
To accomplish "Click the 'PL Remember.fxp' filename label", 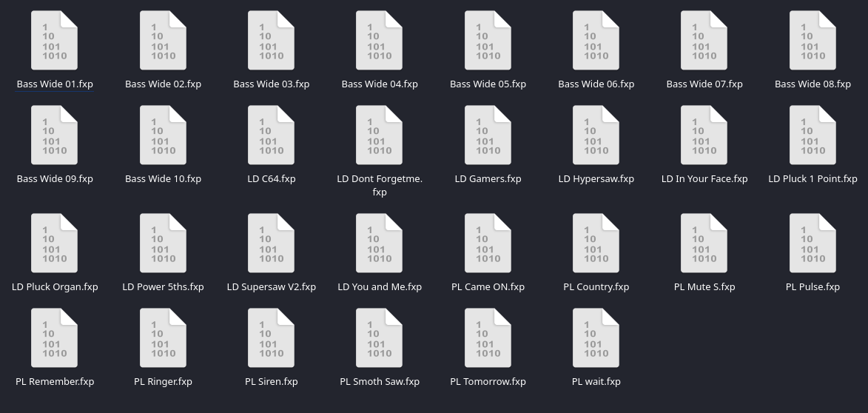I will (x=55, y=381).
